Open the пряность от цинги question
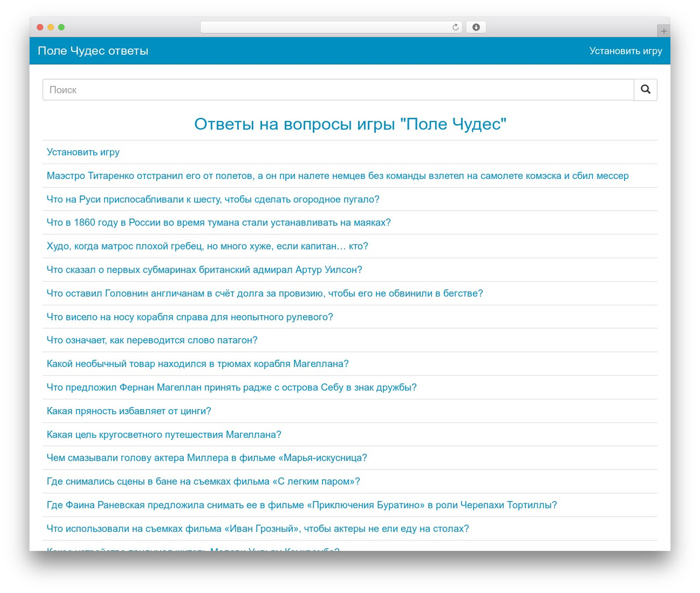Viewport: 700px width, 593px height. pyautogui.click(x=129, y=411)
